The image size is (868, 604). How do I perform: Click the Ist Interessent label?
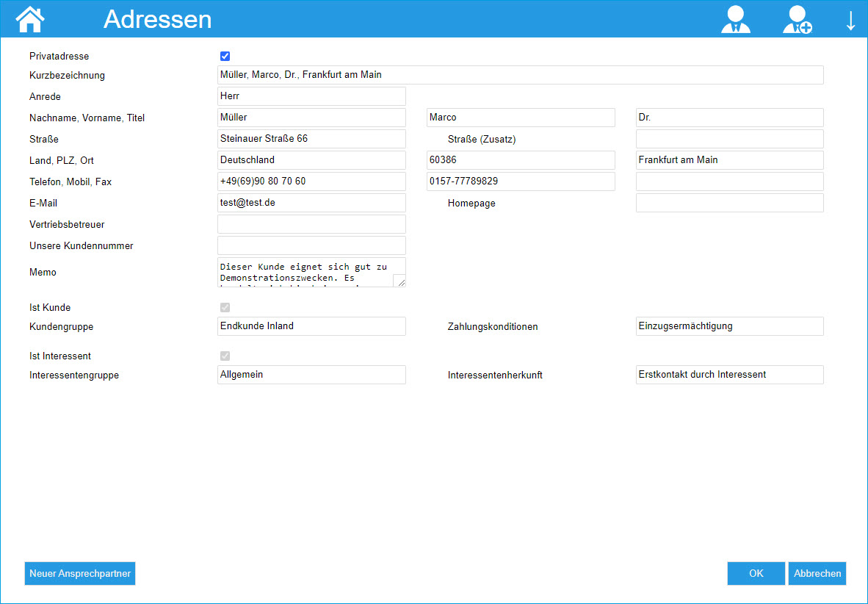(x=59, y=356)
